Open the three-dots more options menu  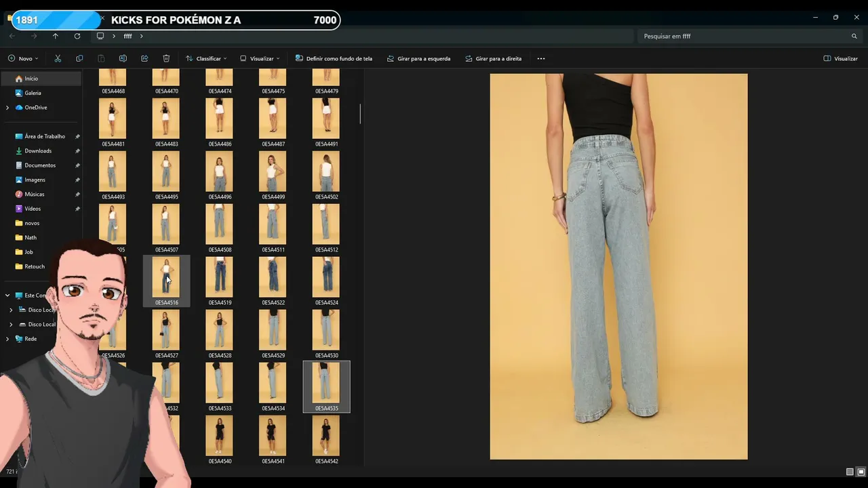coord(541,58)
